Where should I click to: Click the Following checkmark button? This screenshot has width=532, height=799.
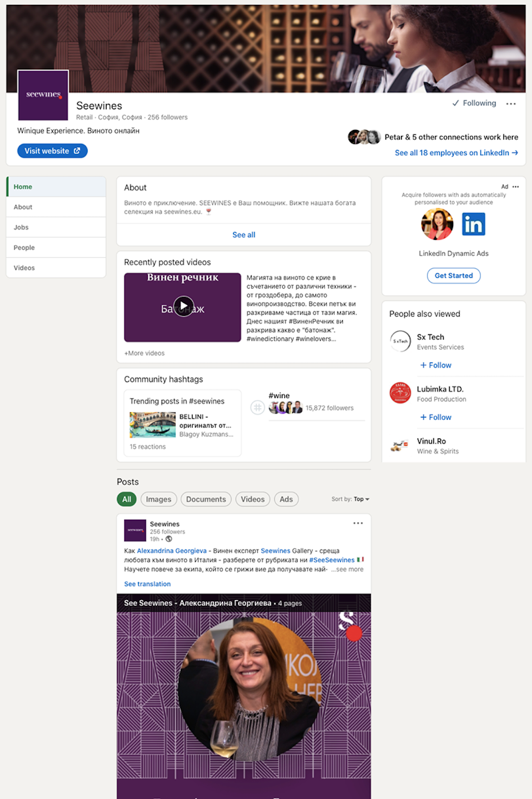[474, 103]
